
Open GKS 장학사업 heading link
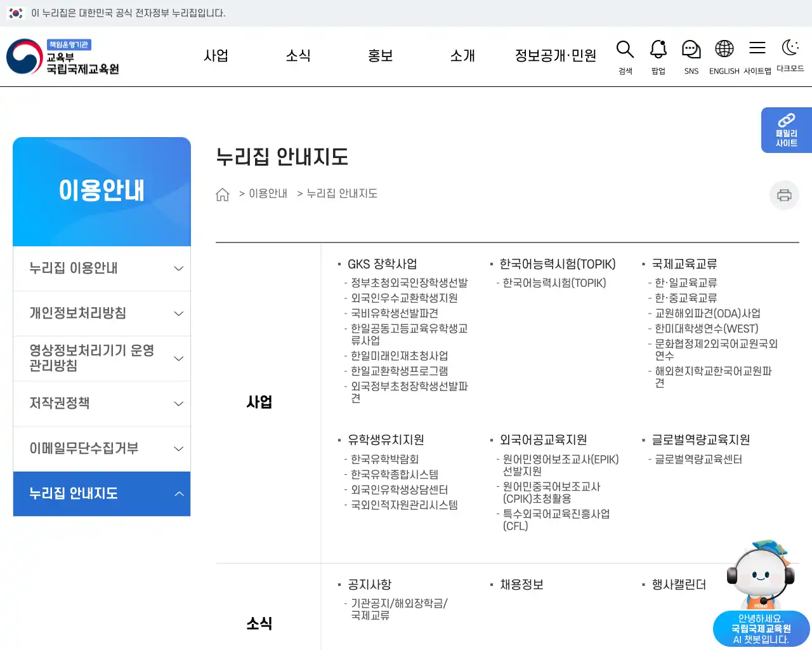coord(383,264)
